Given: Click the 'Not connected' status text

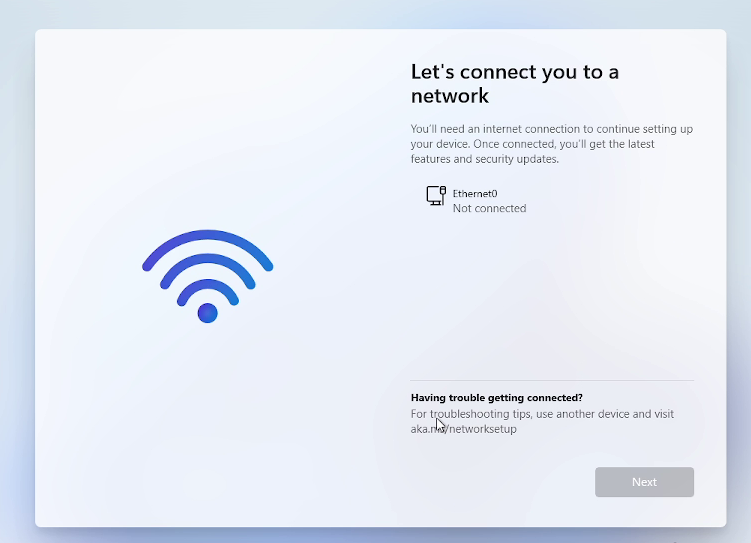Looking at the screenshot, I should pyautogui.click(x=489, y=208).
